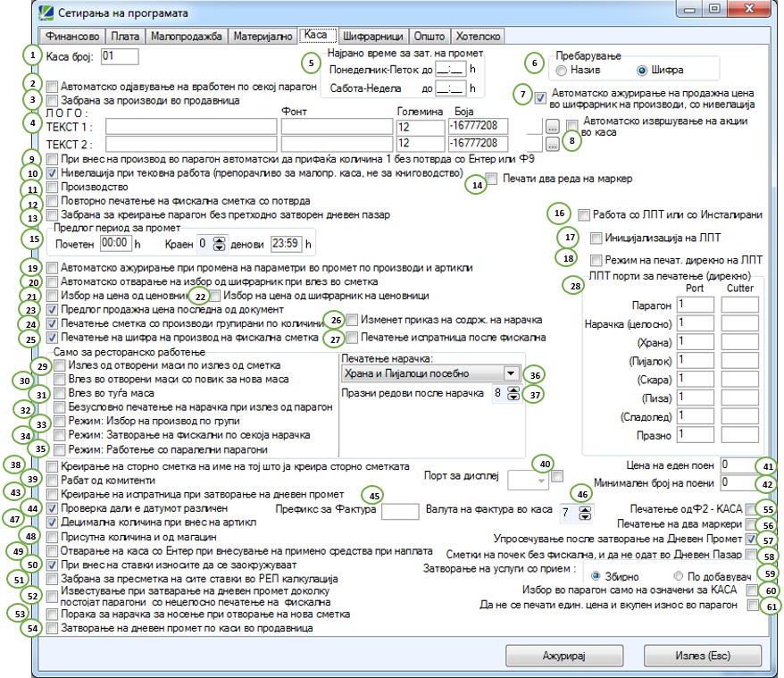784x678 pixels.
Task: Enable Автоматско извршување на акции во каса
Action: coord(572,125)
